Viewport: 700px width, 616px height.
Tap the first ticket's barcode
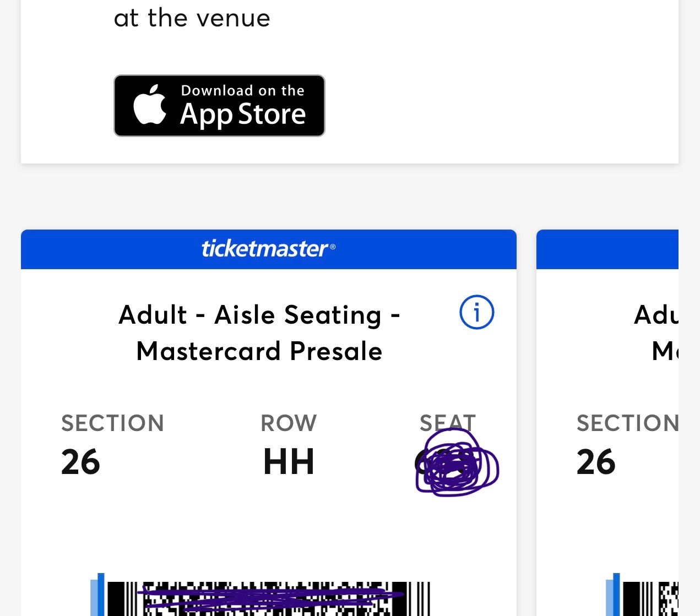coord(267,599)
